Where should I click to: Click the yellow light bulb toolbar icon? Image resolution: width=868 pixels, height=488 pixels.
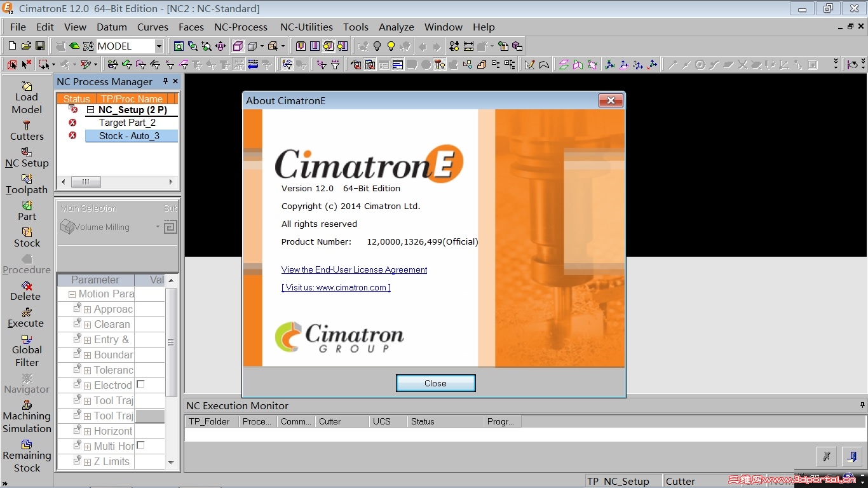pos(391,46)
